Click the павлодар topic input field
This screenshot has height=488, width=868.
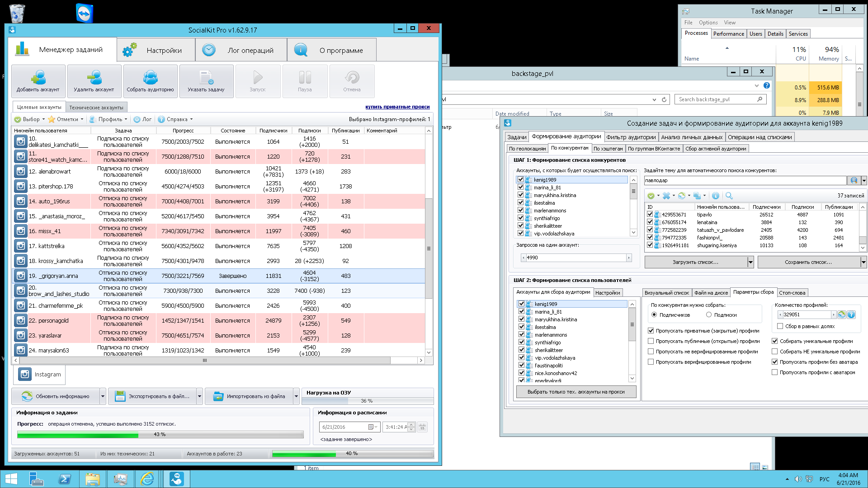tap(745, 180)
